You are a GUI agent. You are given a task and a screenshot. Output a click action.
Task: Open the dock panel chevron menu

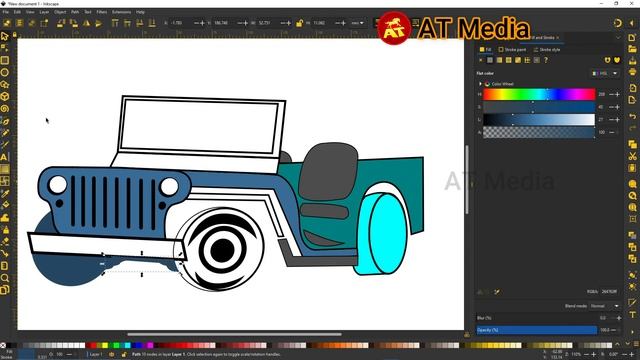coord(618,38)
